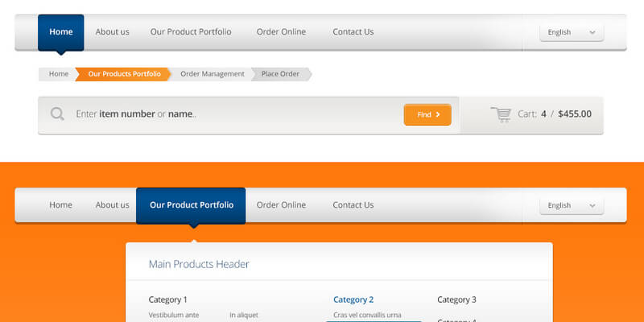Click the Order Management breadcrumb

pos(212,74)
